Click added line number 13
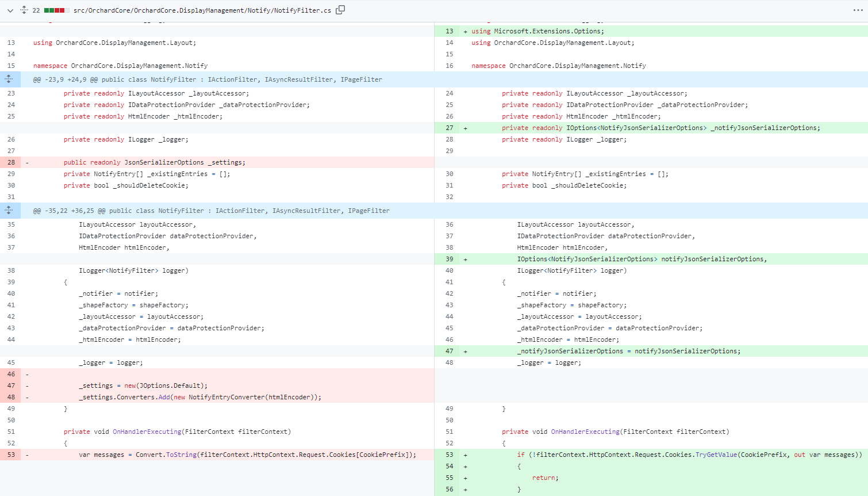Viewport: 868px width, 496px height. [x=449, y=31]
